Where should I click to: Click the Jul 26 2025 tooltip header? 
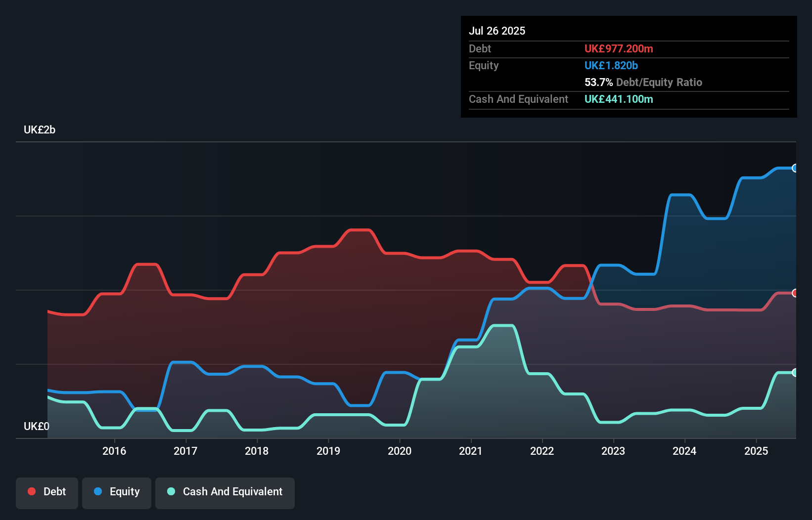[x=497, y=31]
